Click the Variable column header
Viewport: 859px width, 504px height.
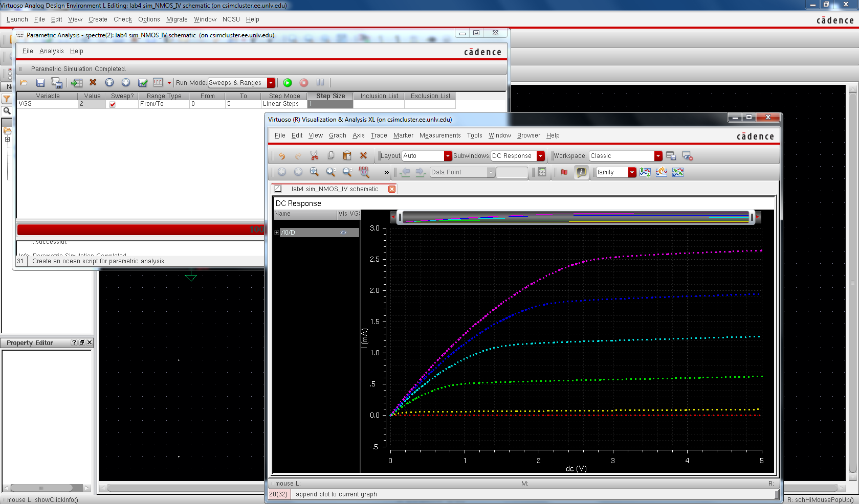[48, 96]
